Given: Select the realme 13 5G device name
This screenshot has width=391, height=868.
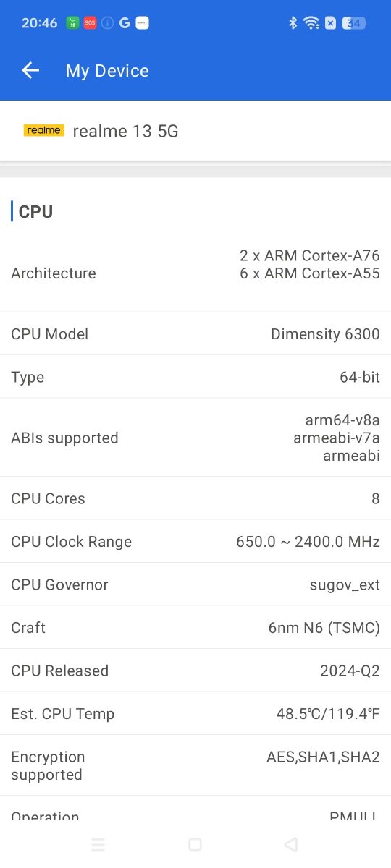Looking at the screenshot, I should tap(125, 131).
